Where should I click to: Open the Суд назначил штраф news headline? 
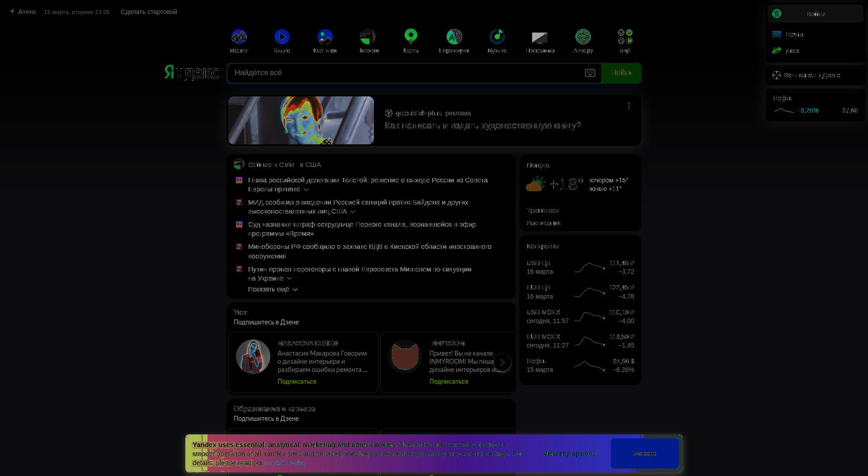pyautogui.click(x=362, y=229)
